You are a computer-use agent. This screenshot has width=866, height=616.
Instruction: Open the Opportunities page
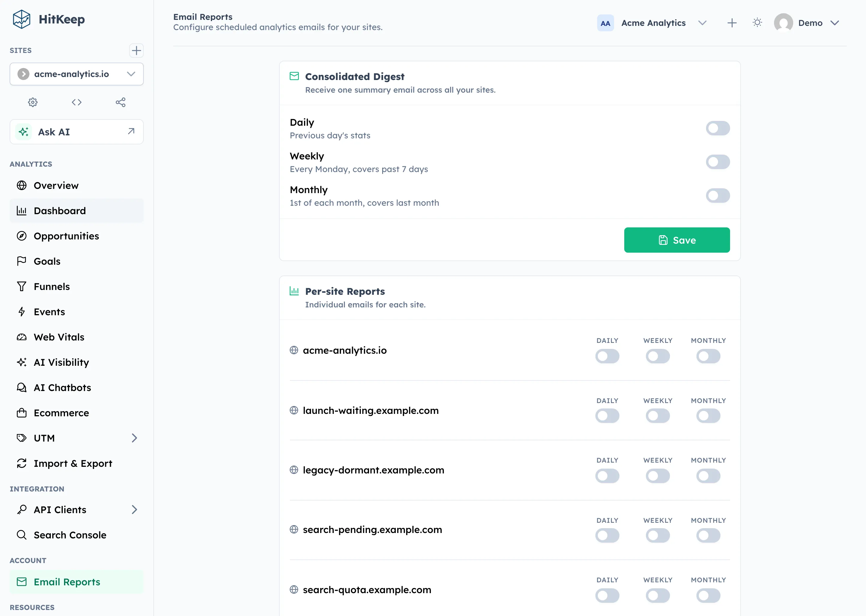[x=77, y=236]
